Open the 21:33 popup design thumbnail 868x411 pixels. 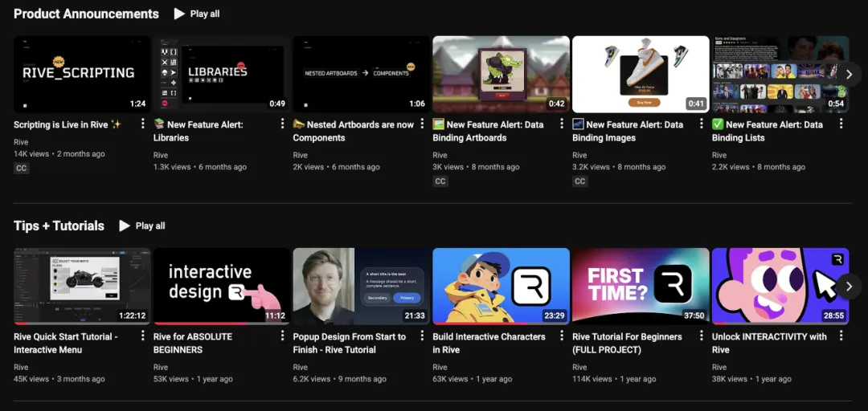tap(362, 286)
